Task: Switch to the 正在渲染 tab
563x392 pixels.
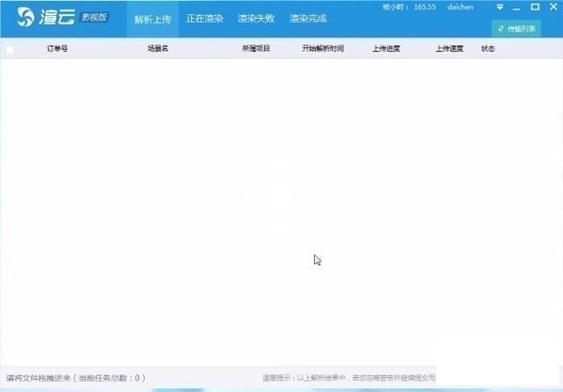Action: tap(205, 18)
